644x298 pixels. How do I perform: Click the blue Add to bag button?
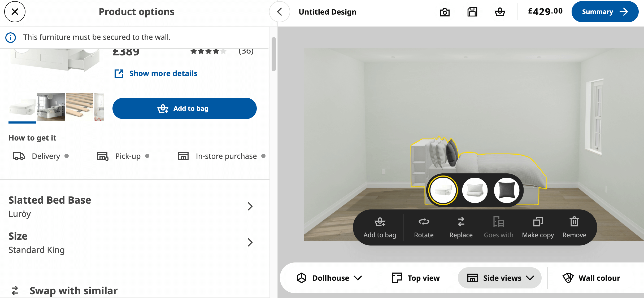(184, 108)
